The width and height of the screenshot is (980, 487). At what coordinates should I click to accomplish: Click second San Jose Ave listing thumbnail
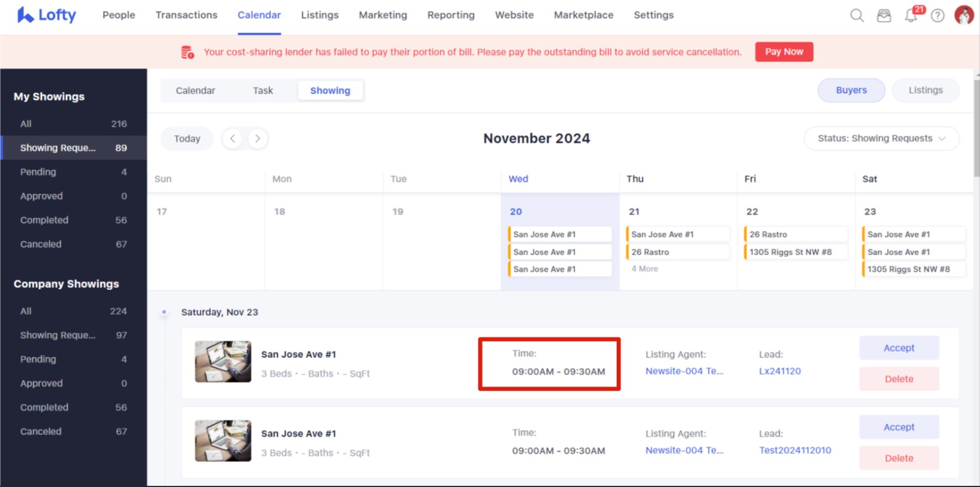pos(223,441)
